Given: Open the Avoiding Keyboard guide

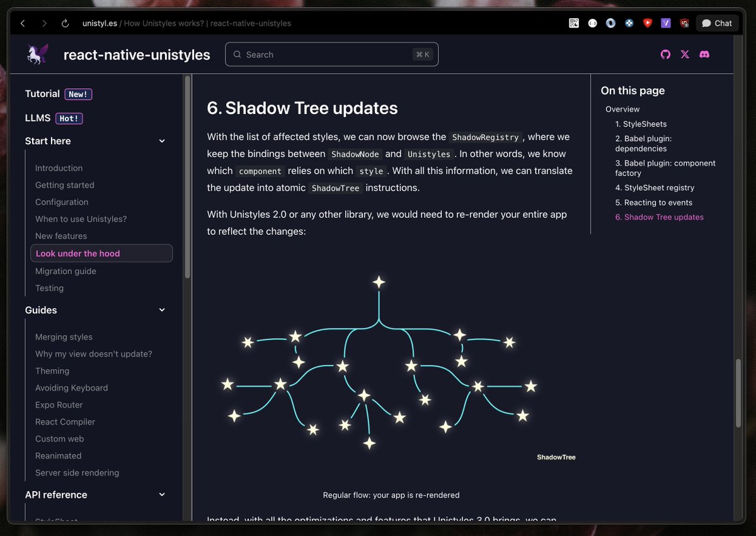Looking at the screenshot, I should 71,388.
